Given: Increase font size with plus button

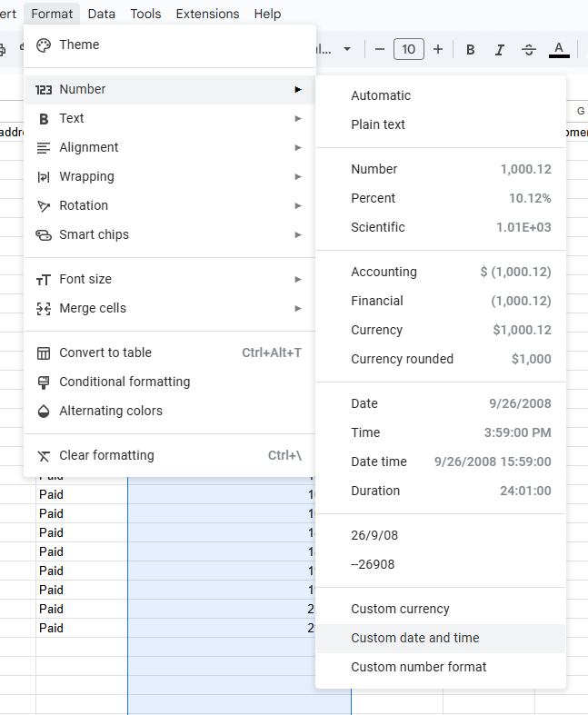Looking at the screenshot, I should click(x=438, y=49).
